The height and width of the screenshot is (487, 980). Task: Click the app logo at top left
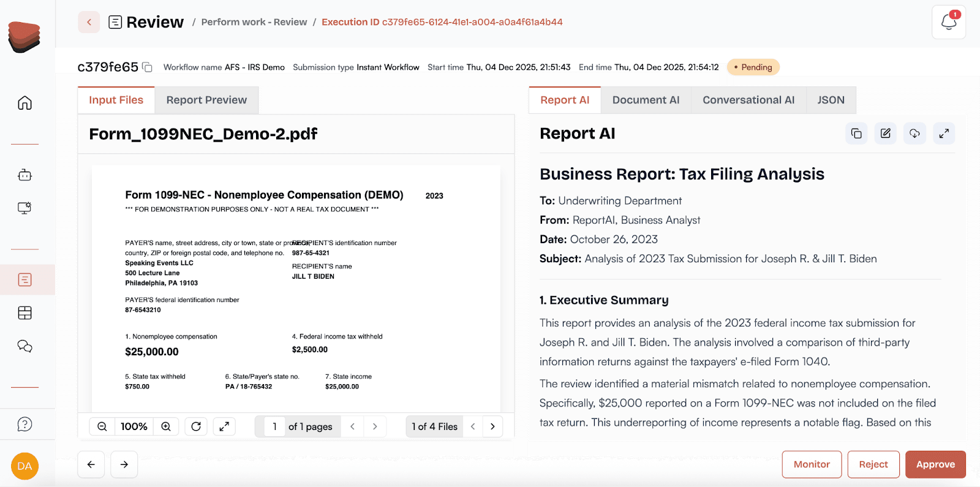[24, 37]
